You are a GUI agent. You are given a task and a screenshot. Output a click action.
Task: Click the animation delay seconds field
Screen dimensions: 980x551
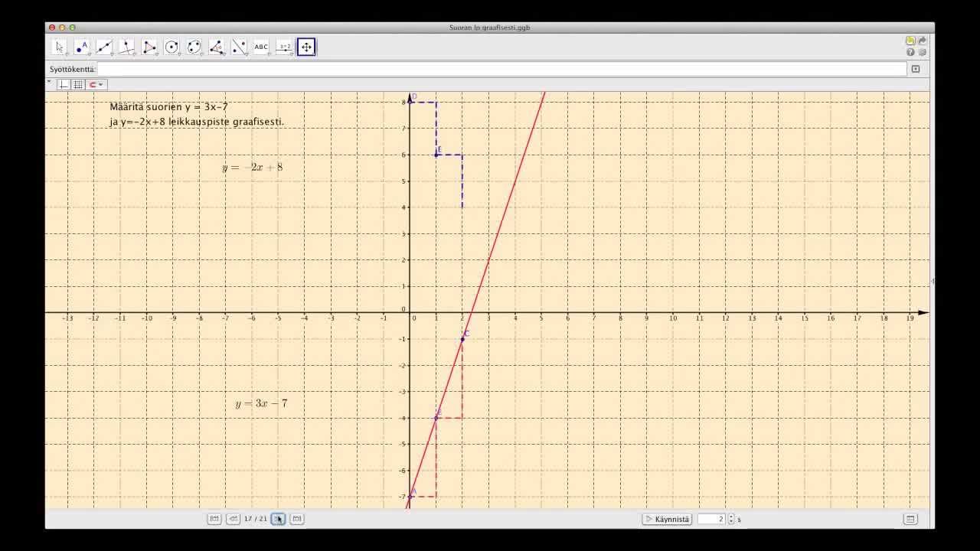pos(711,519)
